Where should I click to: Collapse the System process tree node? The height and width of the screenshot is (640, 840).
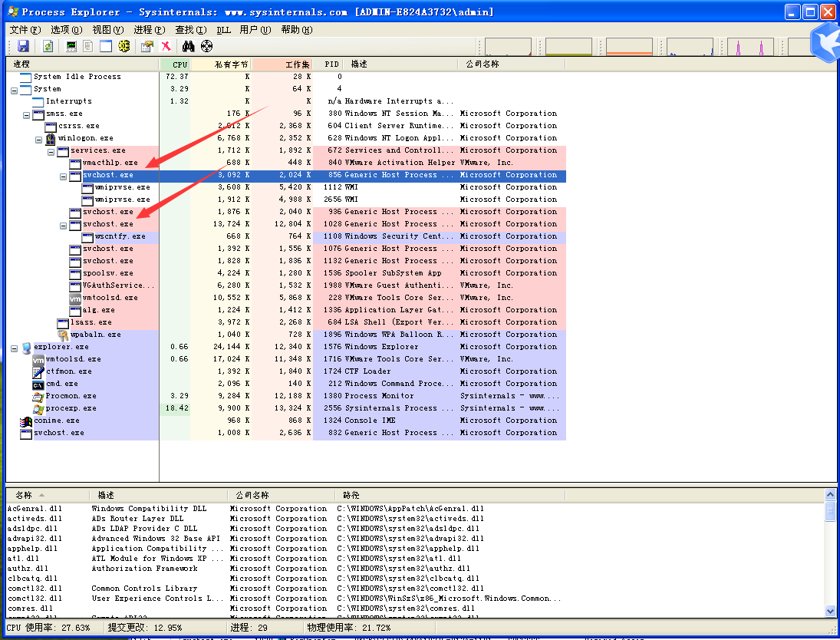[14, 91]
